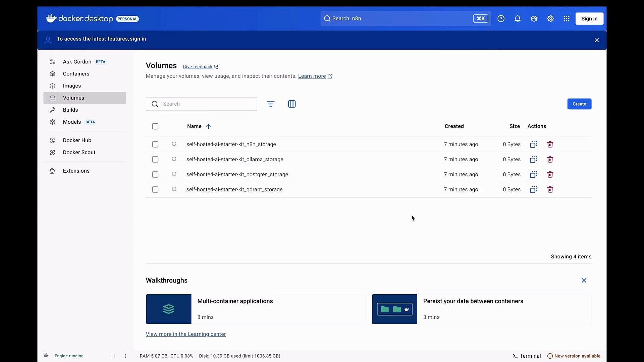The height and width of the screenshot is (362, 644).
Task: Sort volumes by the Name column arrow
Action: (208, 126)
